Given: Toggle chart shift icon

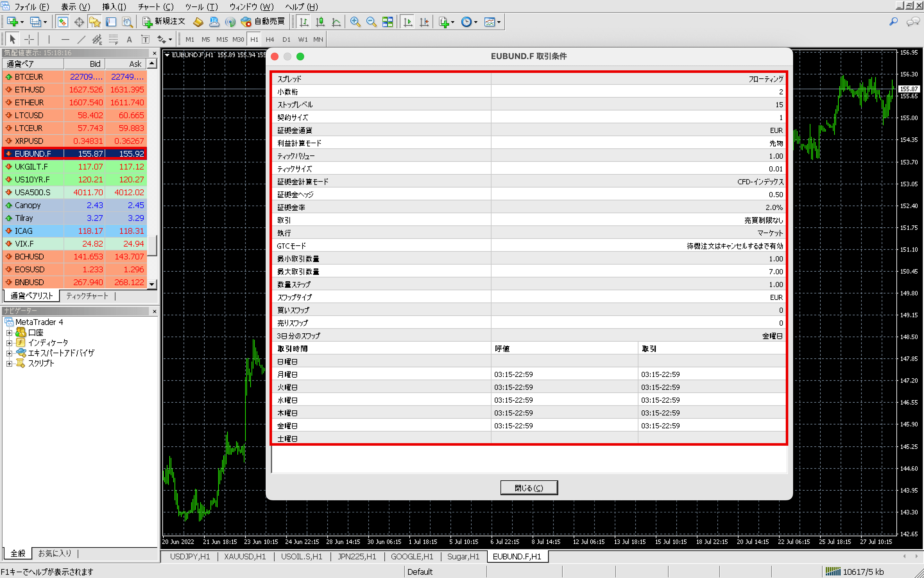Looking at the screenshot, I should [x=424, y=22].
